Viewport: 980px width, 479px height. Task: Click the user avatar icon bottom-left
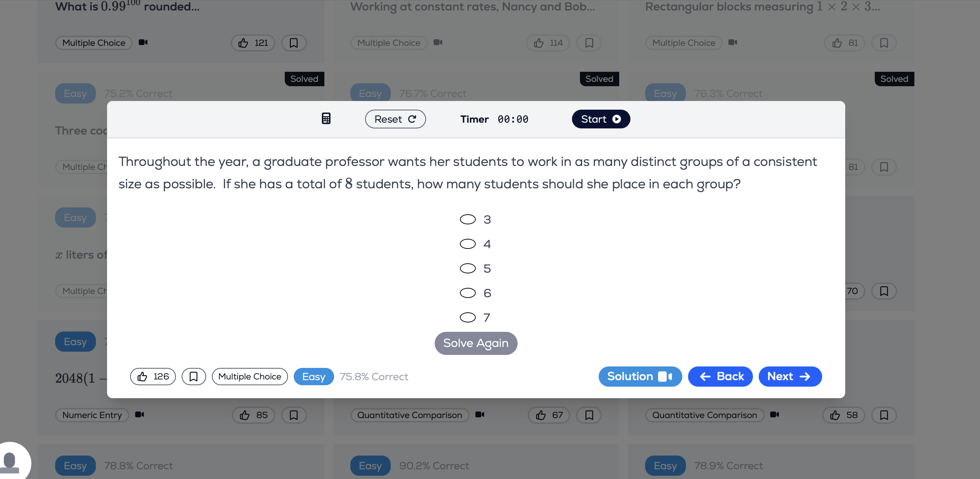[11, 462]
